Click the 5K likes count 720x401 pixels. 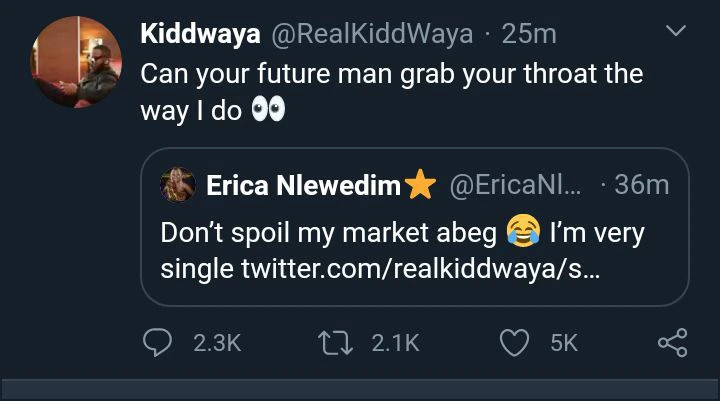pyautogui.click(x=564, y=344)
